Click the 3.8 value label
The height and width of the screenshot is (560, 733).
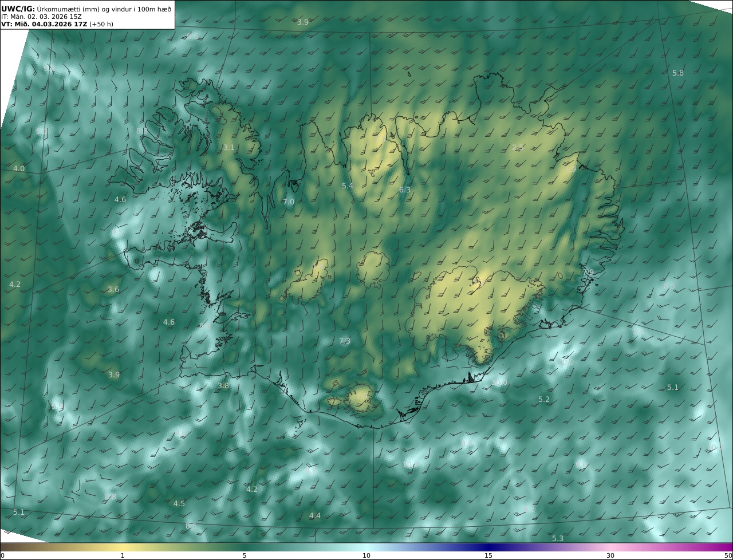(x=223, y=386)
